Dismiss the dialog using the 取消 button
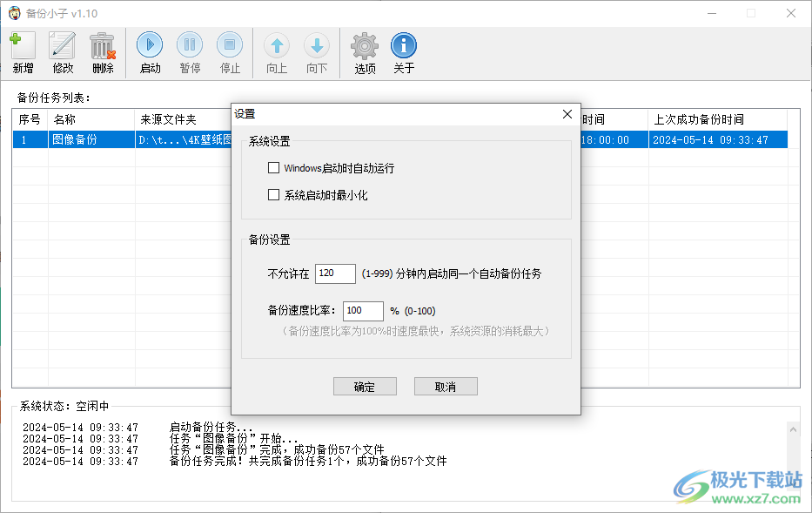Screen dimensions: 812x513 click(x=446, y=386)
